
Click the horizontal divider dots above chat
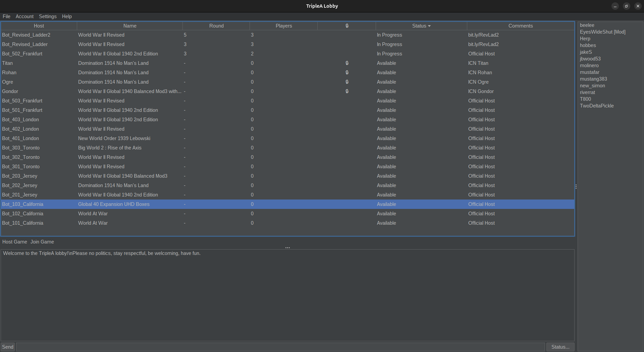(x=287, y=248)
